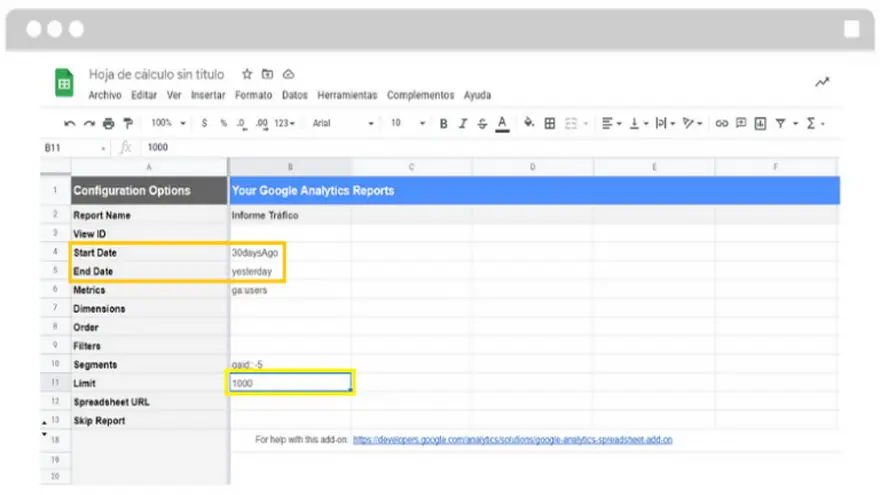
Task: Select cell containing 'yesterday'
Action: pyautogui.click(x=290, y=271)
